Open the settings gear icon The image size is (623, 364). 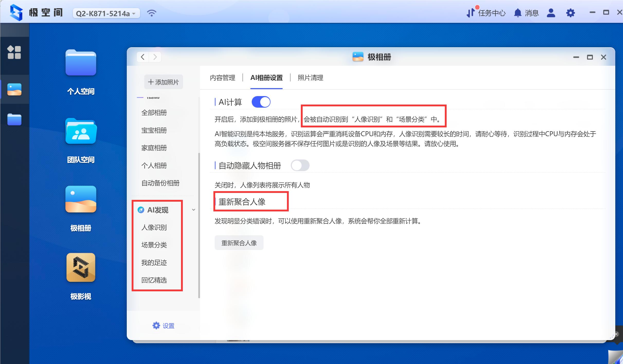click(571, 13)
